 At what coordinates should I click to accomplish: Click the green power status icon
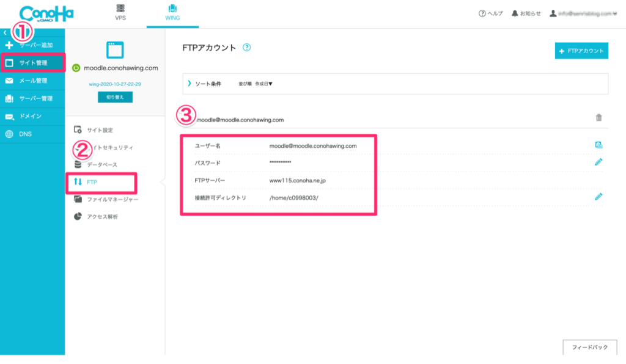(x=76, y=68)
